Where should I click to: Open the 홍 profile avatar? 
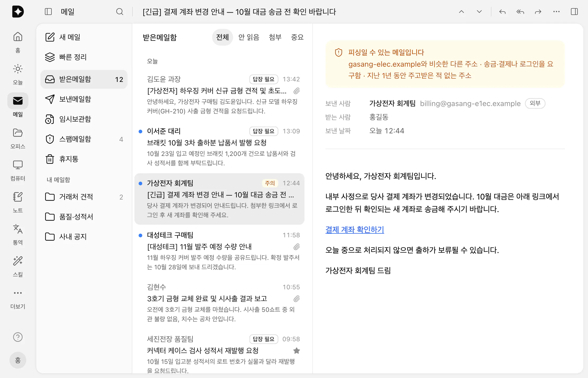(x=18, y=360)
